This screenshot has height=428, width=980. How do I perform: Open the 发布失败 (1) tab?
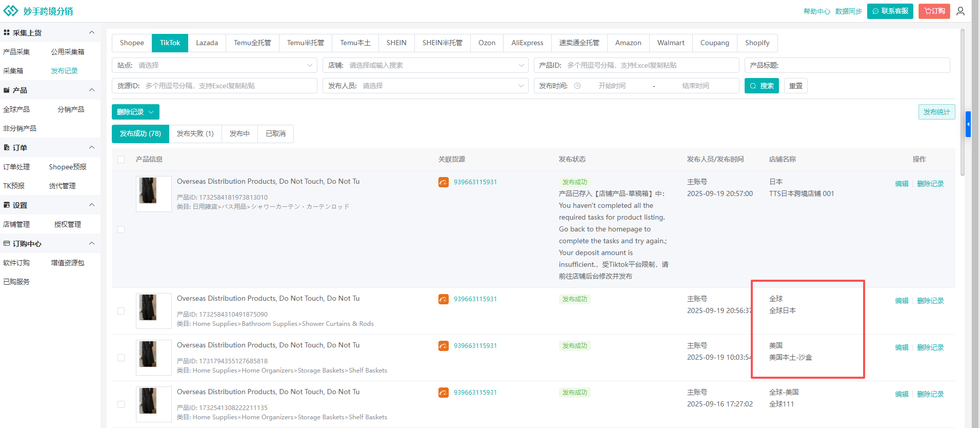195,133
